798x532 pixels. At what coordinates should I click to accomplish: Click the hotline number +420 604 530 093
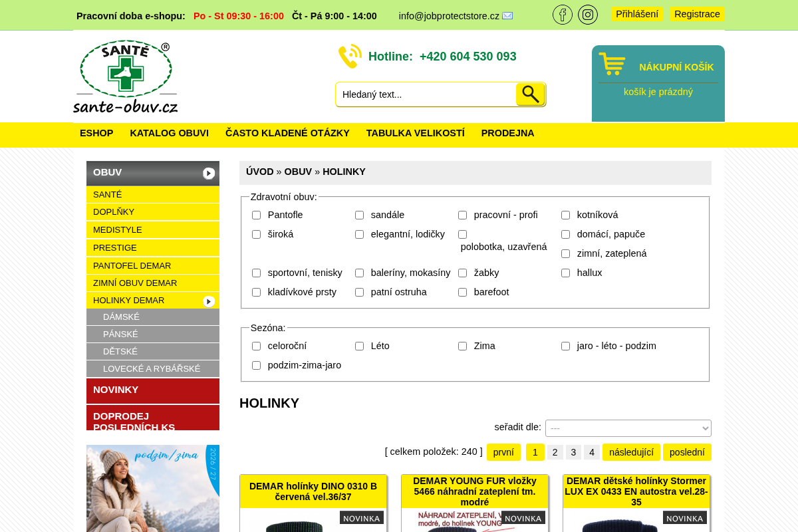point(468,57)
